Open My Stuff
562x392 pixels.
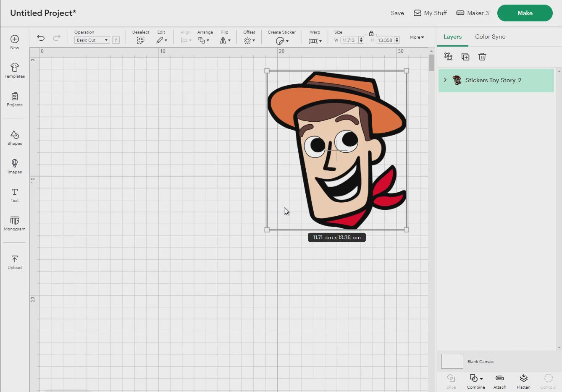[x=430, y=13]
